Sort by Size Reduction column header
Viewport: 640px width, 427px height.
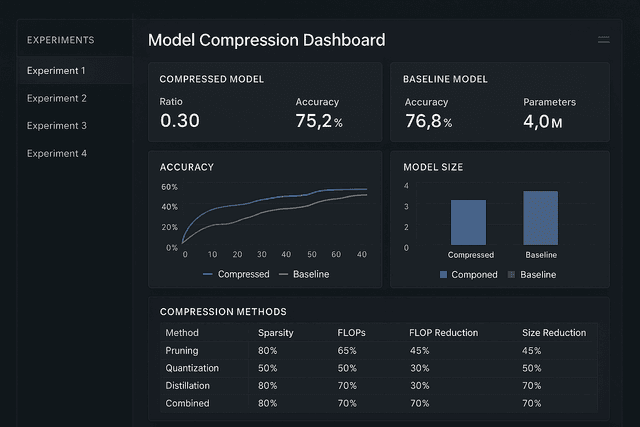(554, 333)
